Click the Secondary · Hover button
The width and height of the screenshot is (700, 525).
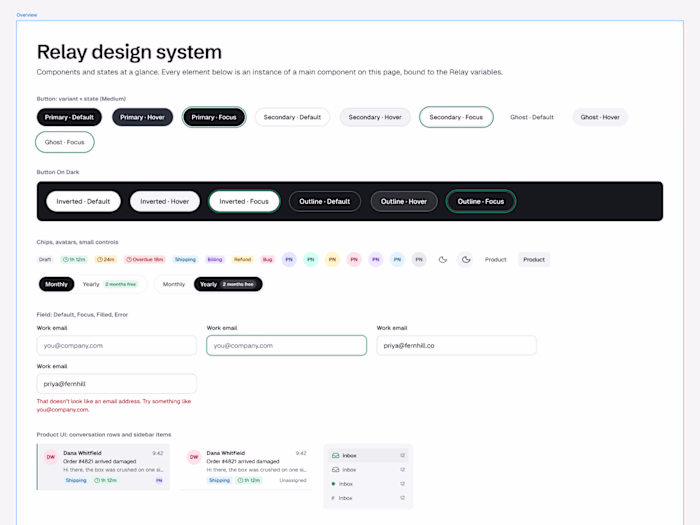coord(375,117)
